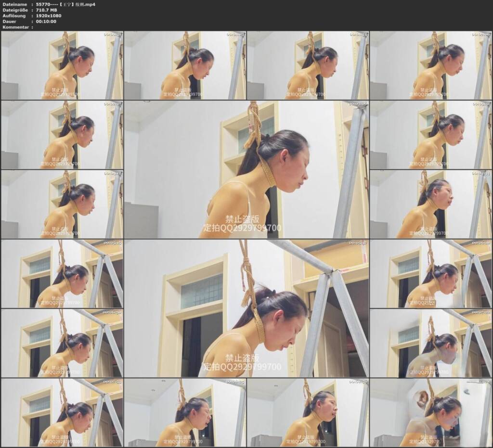Click the "Dateiname" label in the header
The image size is (493, 448).
(15, 4)
